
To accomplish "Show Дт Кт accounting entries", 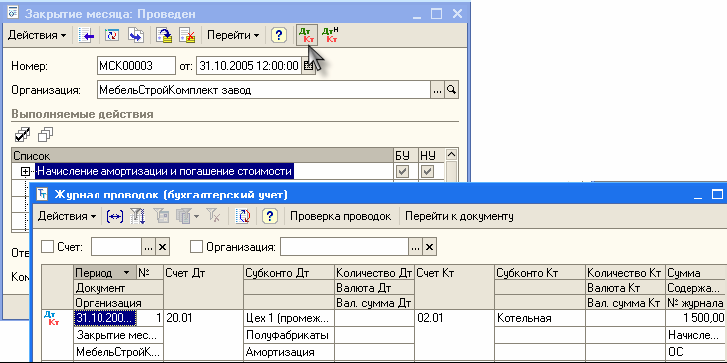I will 306,35.
